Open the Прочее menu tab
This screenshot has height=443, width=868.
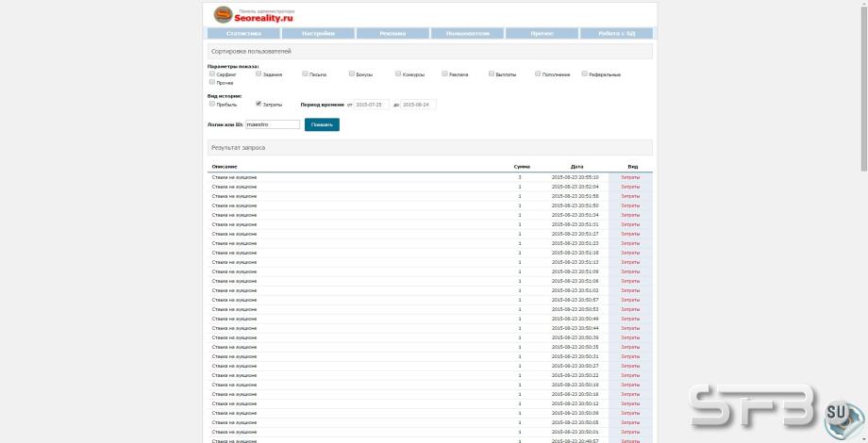(x=542, y=34)
